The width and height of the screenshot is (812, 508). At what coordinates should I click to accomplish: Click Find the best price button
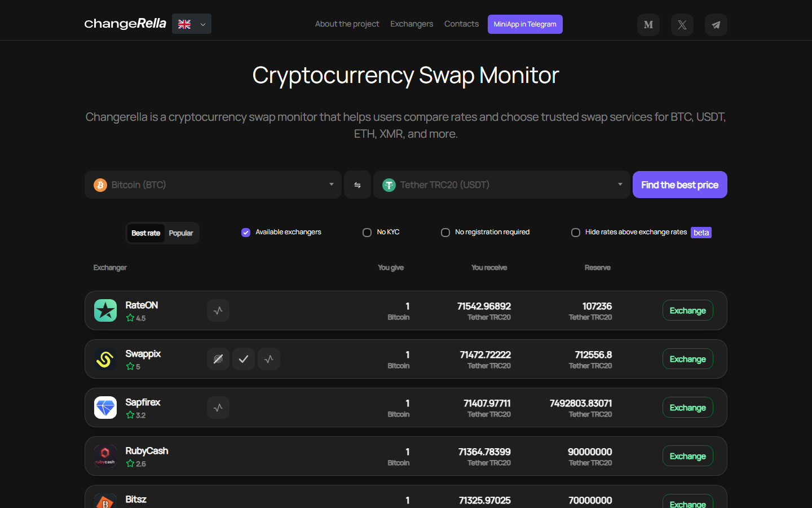point(680,185)
